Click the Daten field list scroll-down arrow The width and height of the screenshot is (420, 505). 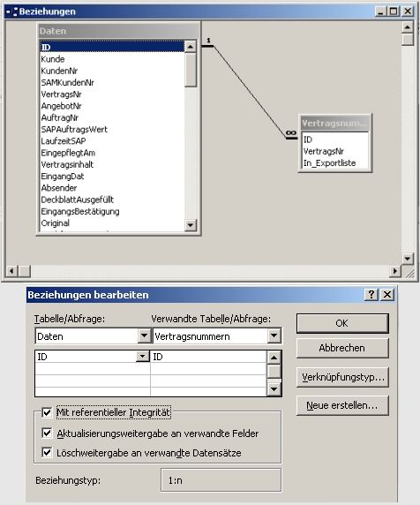tap(191, 225)
